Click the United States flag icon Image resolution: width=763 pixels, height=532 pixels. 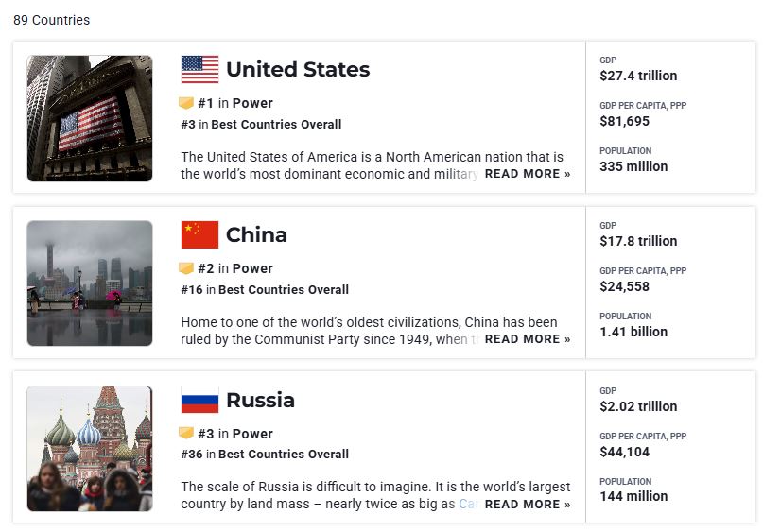[199, 70]
